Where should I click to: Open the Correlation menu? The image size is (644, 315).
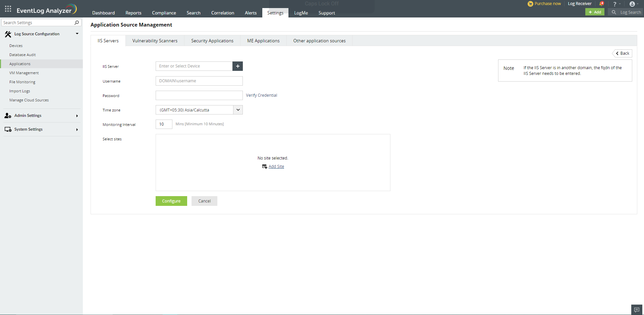222,13
